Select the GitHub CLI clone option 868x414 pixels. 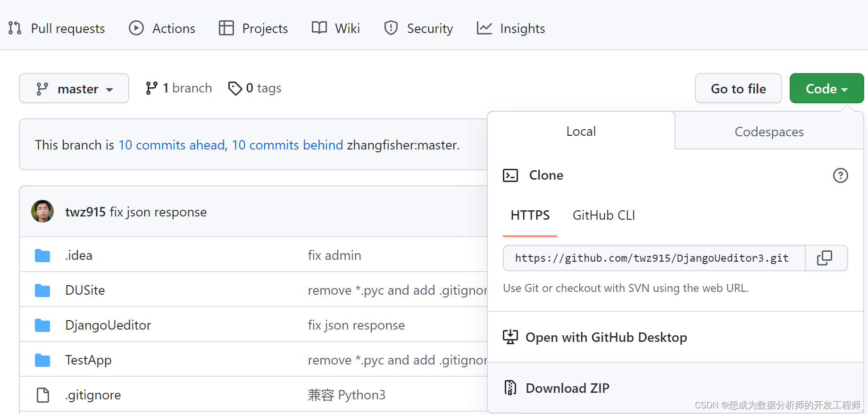click(x=604, y=215)
